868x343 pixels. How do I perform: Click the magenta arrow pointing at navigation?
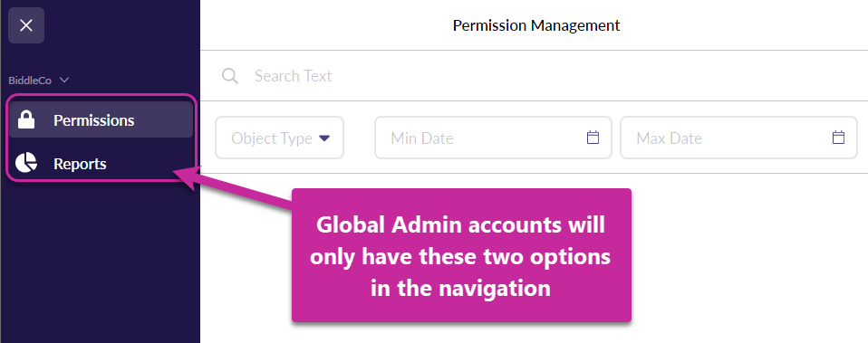coord(233,188)
